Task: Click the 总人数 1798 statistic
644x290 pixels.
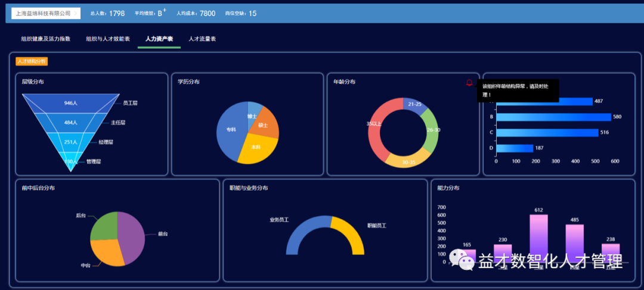Action: coord(107,13)
